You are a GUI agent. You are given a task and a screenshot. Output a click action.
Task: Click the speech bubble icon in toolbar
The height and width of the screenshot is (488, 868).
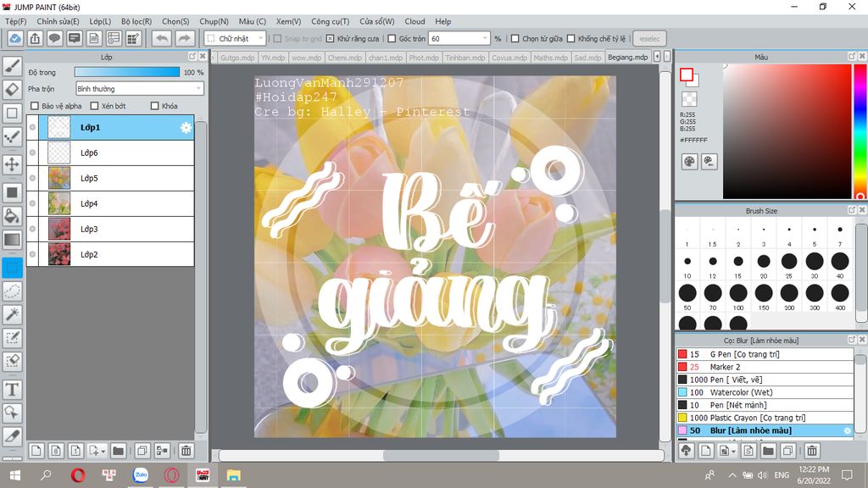54,39
